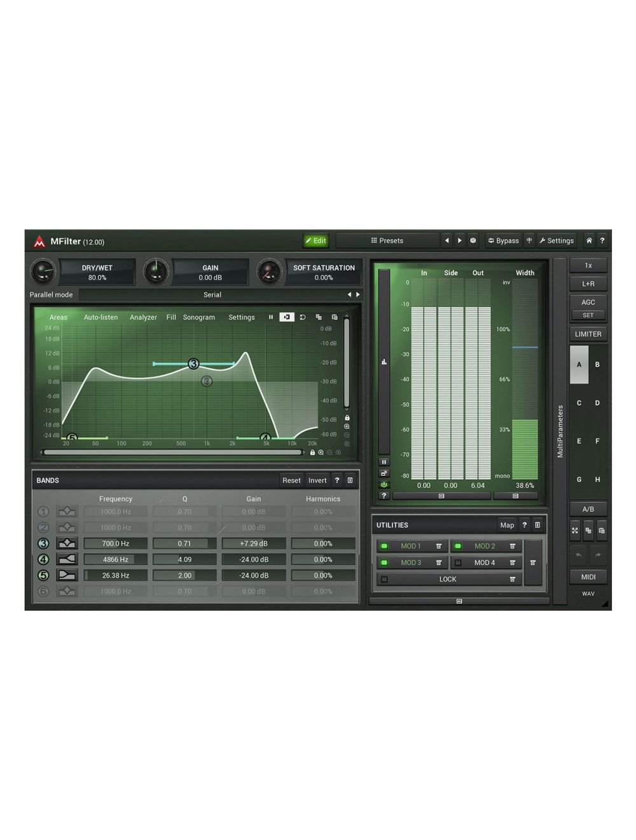
Task: Select band 5's low-pass filter shape icon
Action: pyautogui.click(x=67, y=575)
